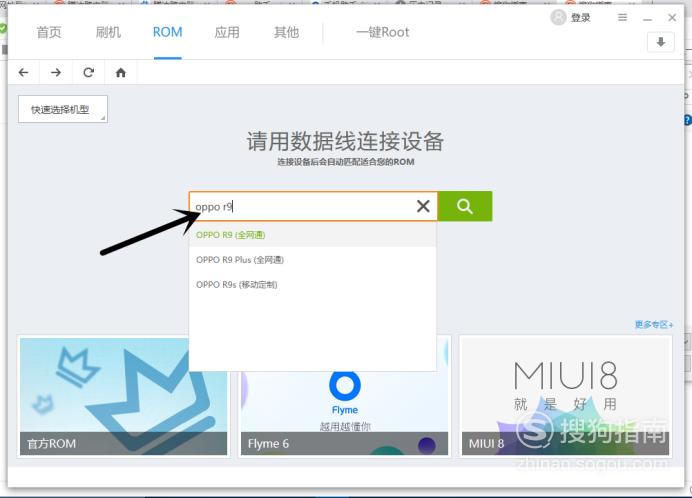Click the 登录 login link
The height and width of the screenshot is (498, 692).
[x=580, y=18]
